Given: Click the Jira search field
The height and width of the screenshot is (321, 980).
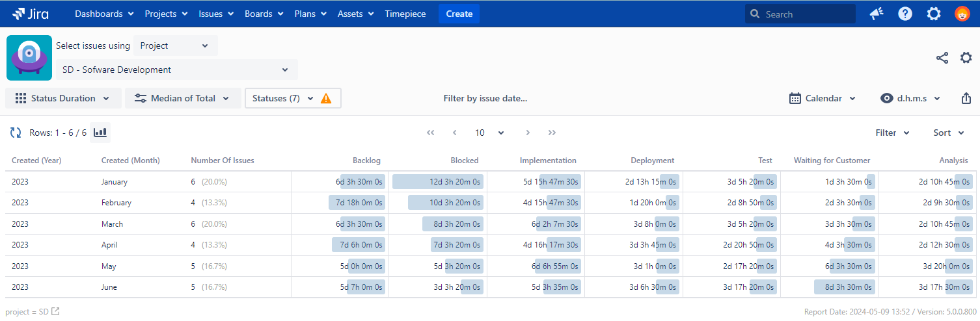Looking at the screenshot, I should click(800, 14).
